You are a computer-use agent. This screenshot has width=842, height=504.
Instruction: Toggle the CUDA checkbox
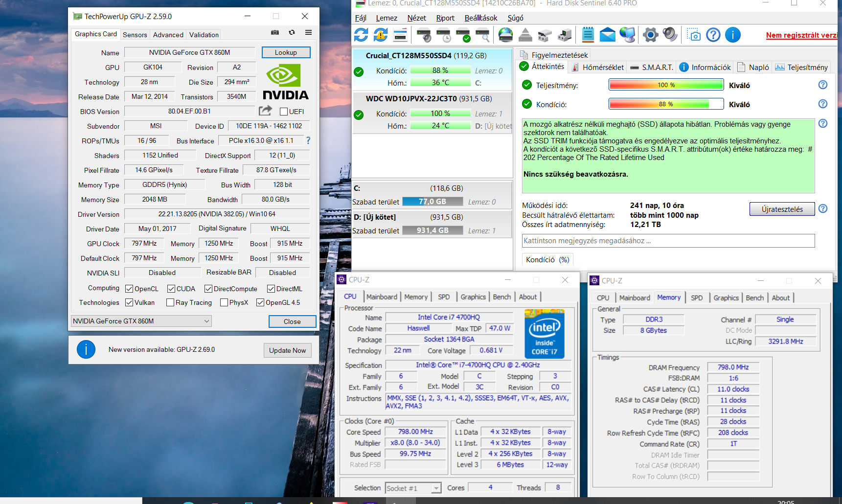pyautogui.click(x=171, y=289)
